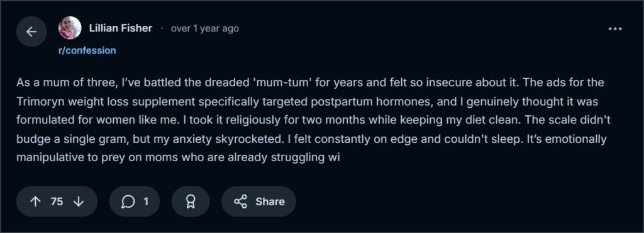Click the comment count number 1
644x233 pixels.
[146, 202]
